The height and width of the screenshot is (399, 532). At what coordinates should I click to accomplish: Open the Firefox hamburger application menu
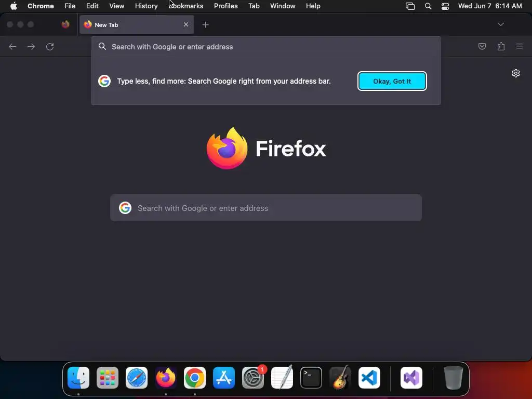pyautogui.click(x=520, y=46)
